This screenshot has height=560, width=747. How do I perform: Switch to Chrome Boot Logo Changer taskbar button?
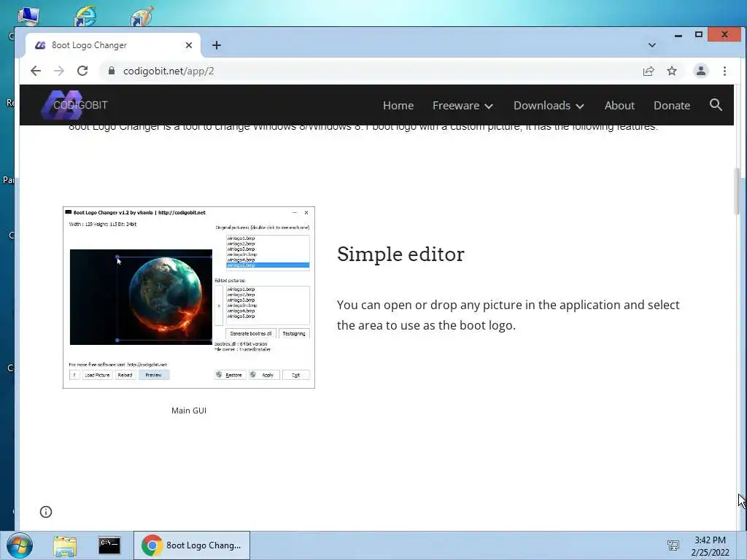point(192,545)
